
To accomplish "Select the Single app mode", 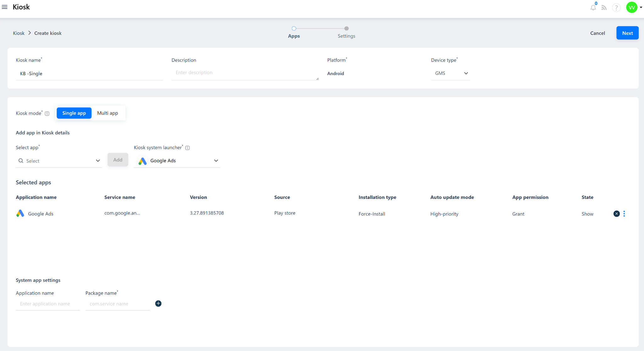I will tap(74, 113).
